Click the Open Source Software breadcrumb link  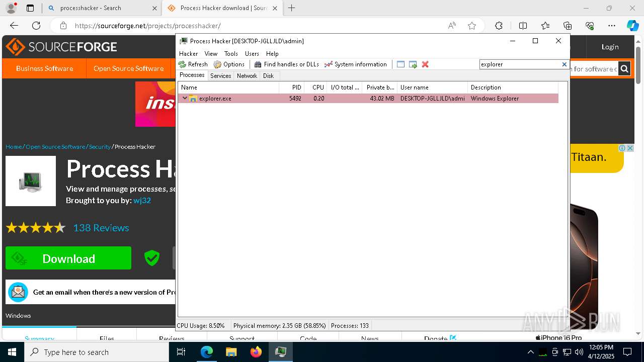pos(55,147)
